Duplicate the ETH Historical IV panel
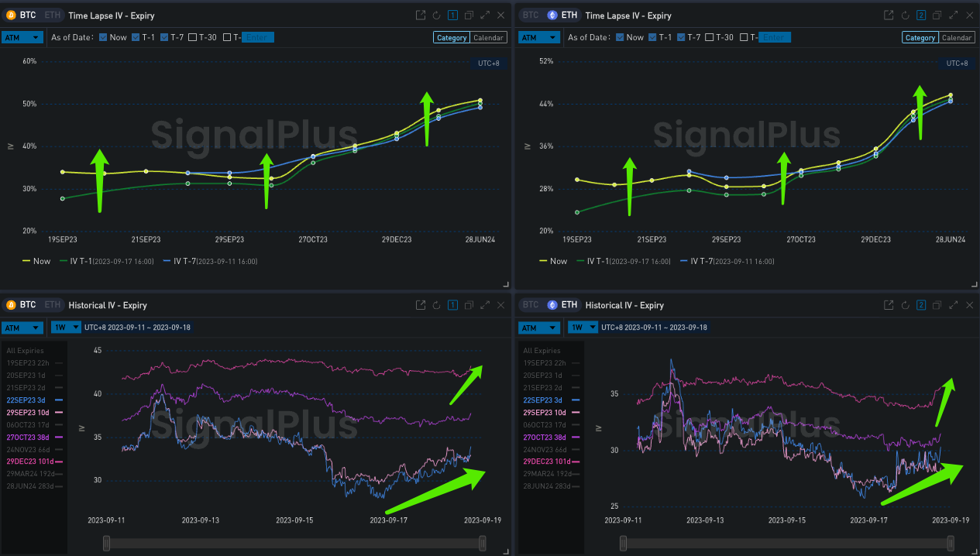The image size is (980, 556). coord(937,305)
